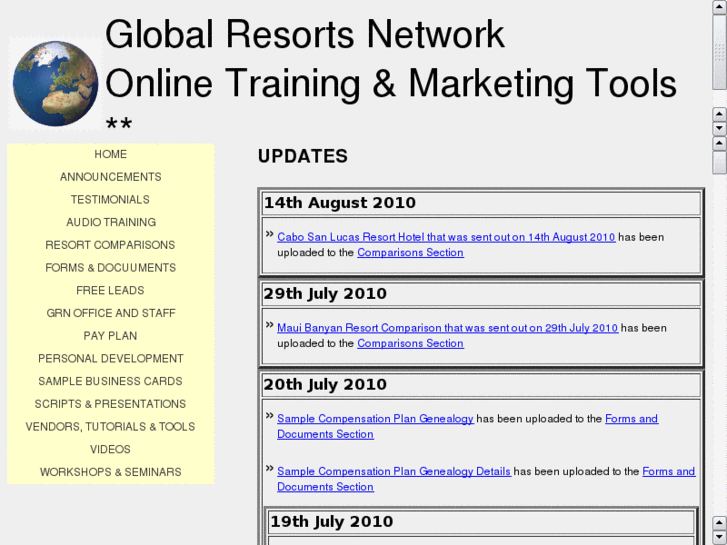727x545 pixels.
Task: Open the HOME menu item
Action: (x=110, y=154)
